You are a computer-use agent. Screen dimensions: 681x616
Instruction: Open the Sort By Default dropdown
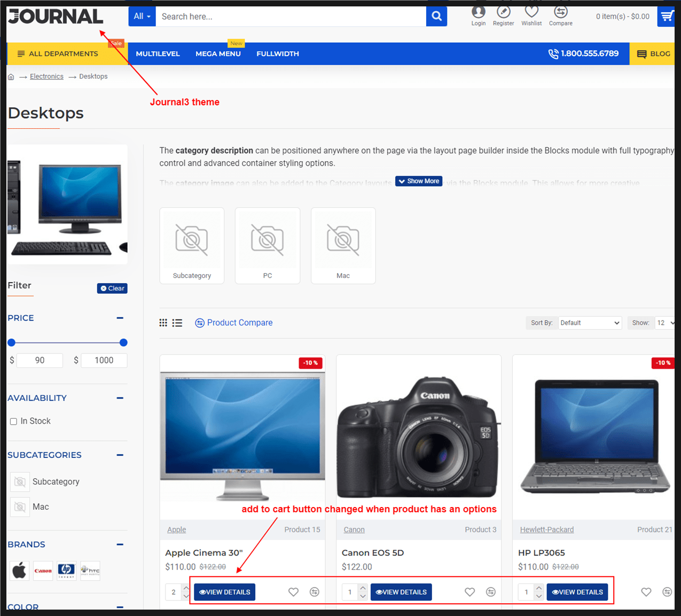(x=590, y=323)
